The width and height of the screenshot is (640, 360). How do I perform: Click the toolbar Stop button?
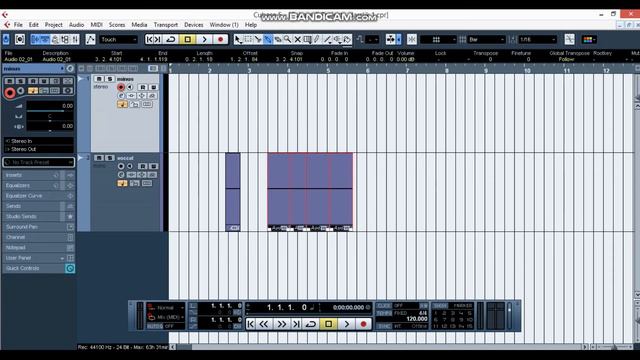click(x=188, y=40)
